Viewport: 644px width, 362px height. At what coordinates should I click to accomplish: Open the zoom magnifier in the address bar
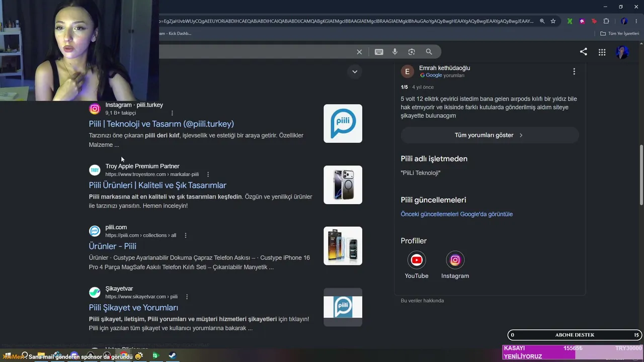click(x=542, y=21)
